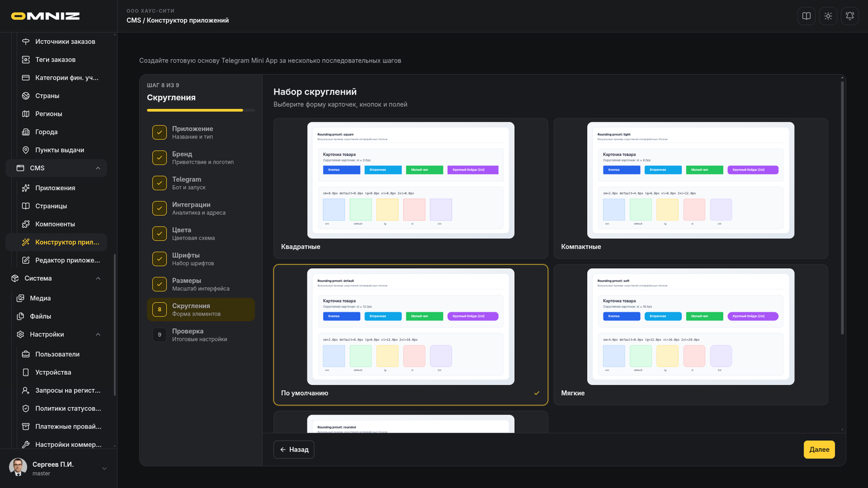Image resolution: width=868 pixels, height=488 pixels.
Task: Click the Медиа images icon
Action: pyautogui.click(x=20, y=298)
